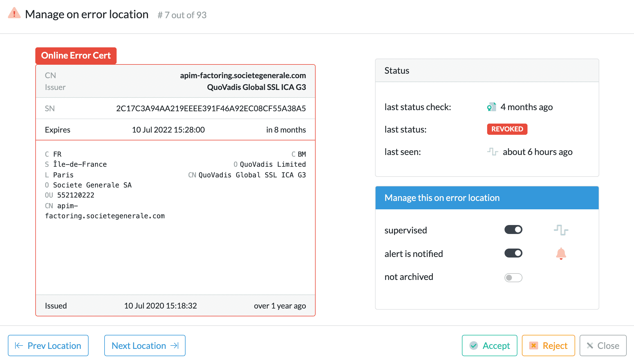This screenshot has height=364, width=634.
Task: Go to Prev Location
Action: 48,346
